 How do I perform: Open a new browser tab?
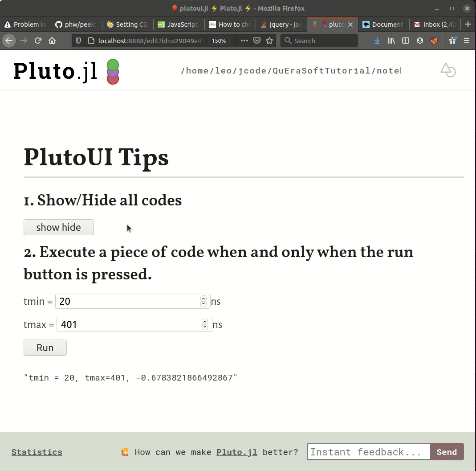coord(468,25)
